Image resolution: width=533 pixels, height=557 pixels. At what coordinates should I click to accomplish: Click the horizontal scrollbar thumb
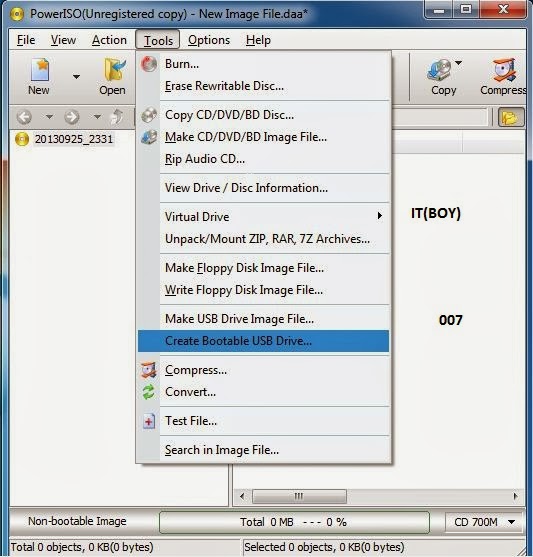[299, 496]
